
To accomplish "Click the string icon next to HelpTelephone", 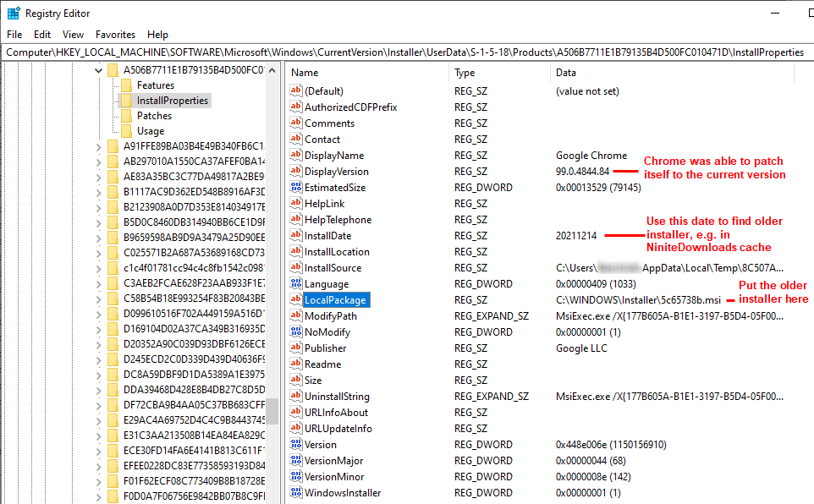I will click(x=296, y=219).
